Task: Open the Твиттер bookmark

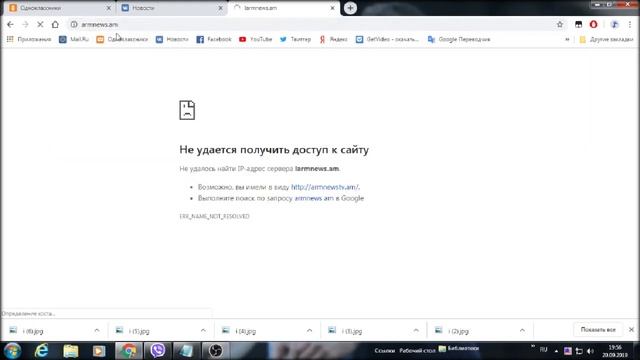Action: [x=296, y=39]
